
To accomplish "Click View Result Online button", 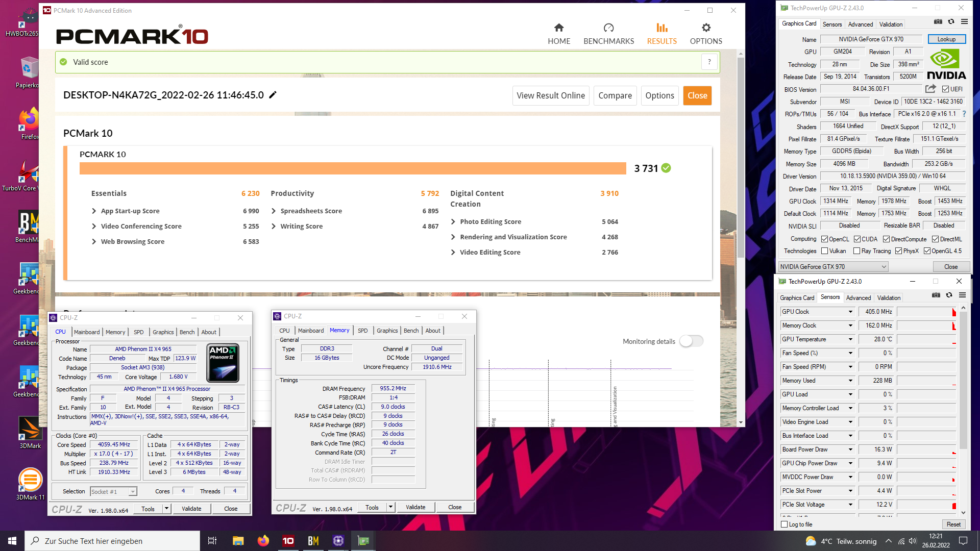I will point(551,95).
